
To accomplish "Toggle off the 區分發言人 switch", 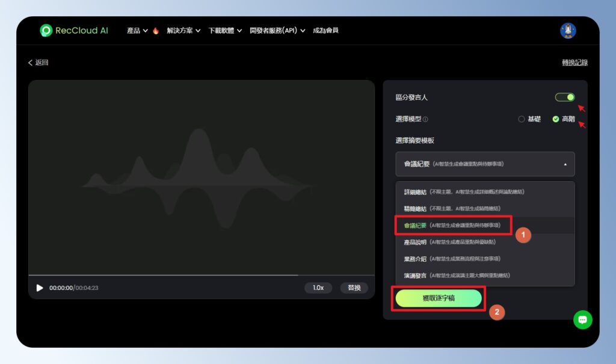I will (564, 97).
